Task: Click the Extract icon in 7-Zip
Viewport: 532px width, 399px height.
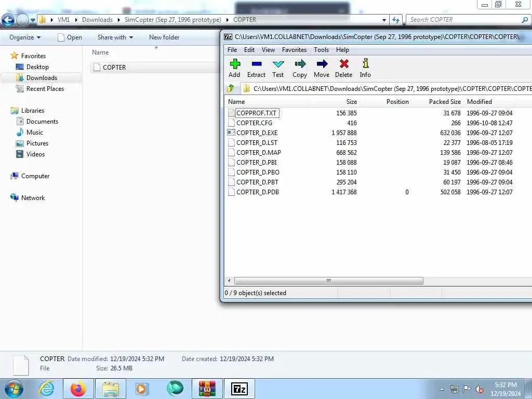Action: 256,64
